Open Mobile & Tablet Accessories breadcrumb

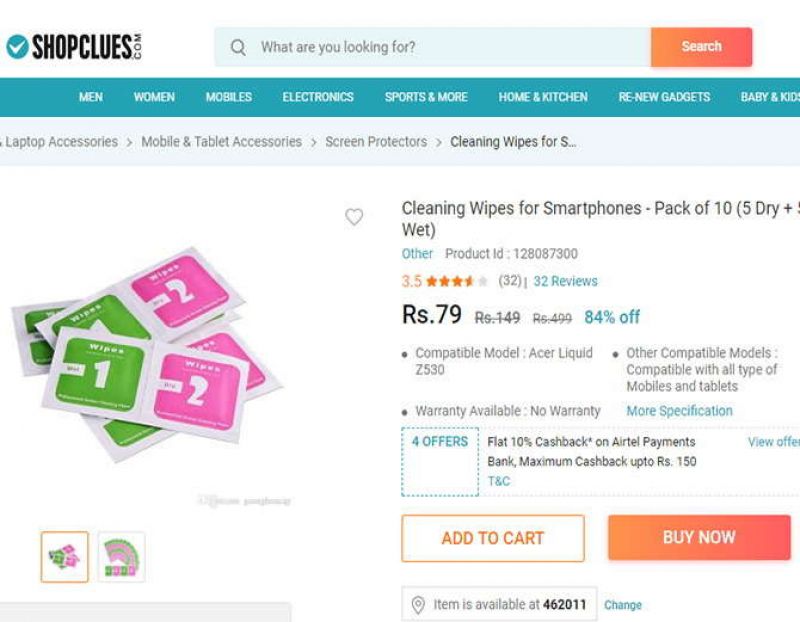[x=221, y=142]
